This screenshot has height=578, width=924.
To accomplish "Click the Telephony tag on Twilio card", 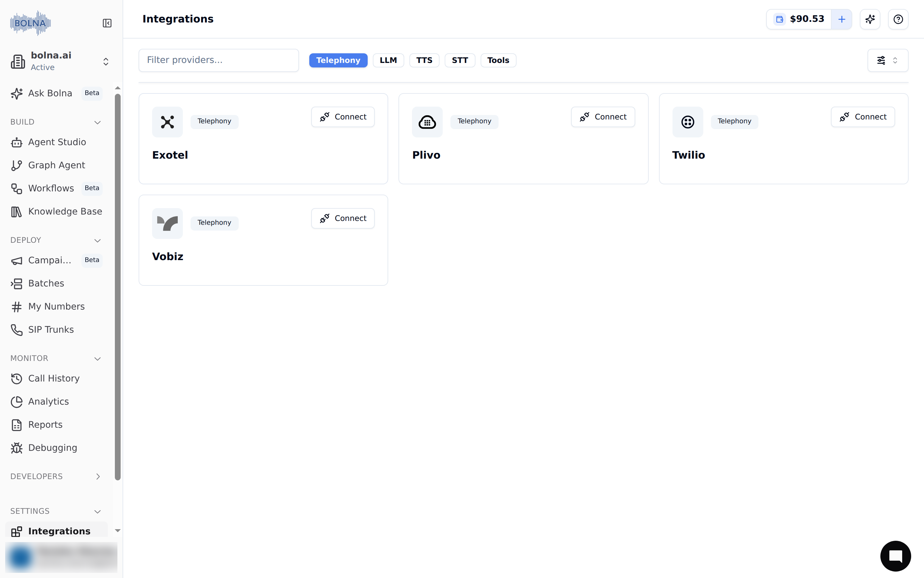I will pos(734,122).
